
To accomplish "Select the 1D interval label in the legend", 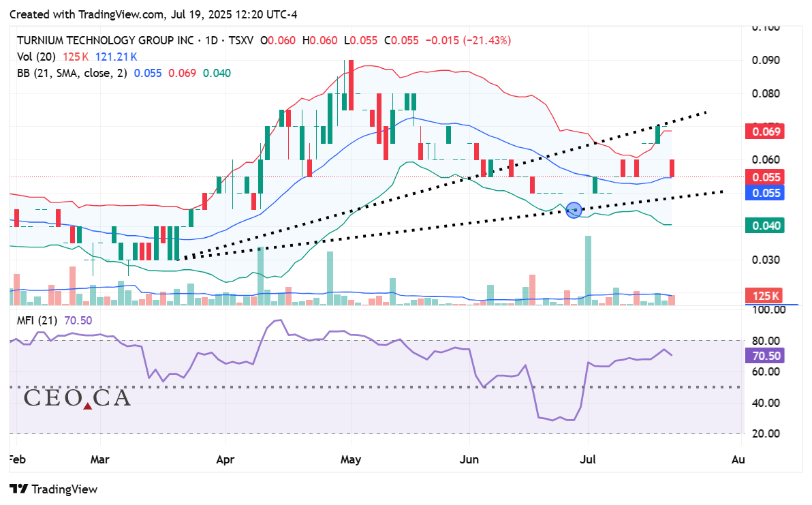I will coord(211,40).
